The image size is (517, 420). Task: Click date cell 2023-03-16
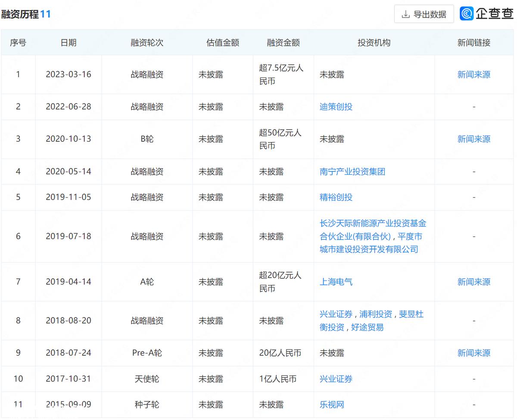69,75
